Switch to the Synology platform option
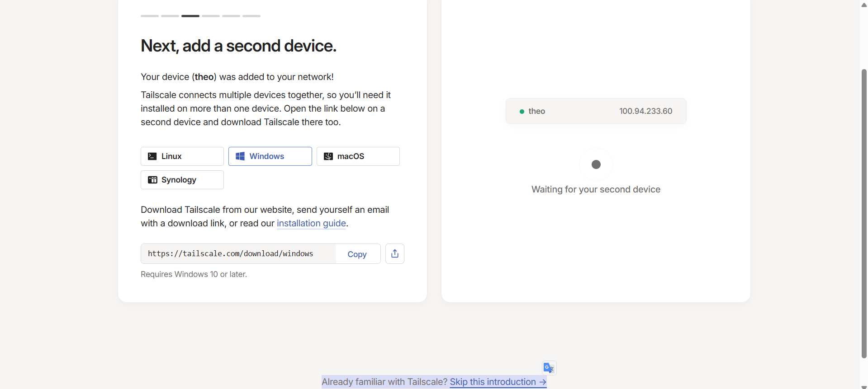 pyautogui.click(x=182, y=180)
